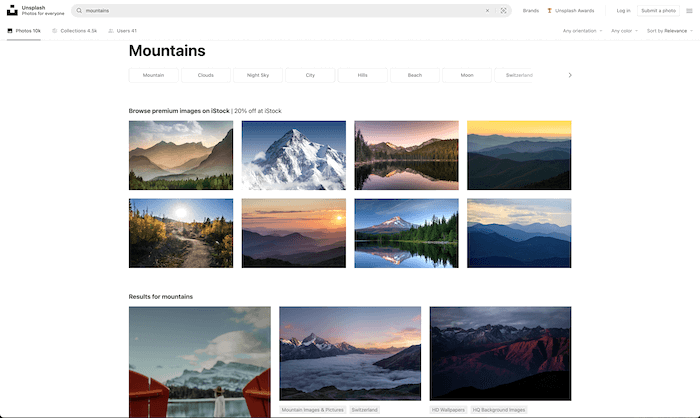
Task: Open the Any color dropdown
Action: pyautogui.click(x=624, y=31)
